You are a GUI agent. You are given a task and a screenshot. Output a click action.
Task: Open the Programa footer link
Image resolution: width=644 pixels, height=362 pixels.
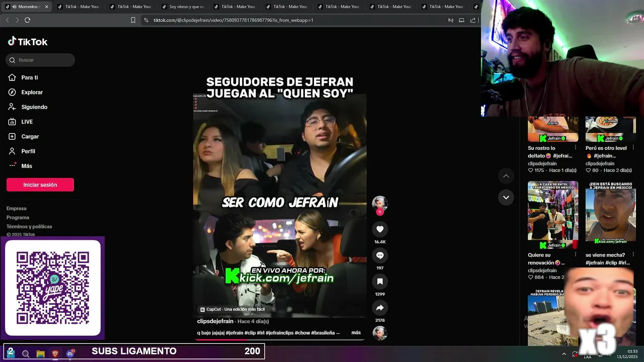(18, 217)
